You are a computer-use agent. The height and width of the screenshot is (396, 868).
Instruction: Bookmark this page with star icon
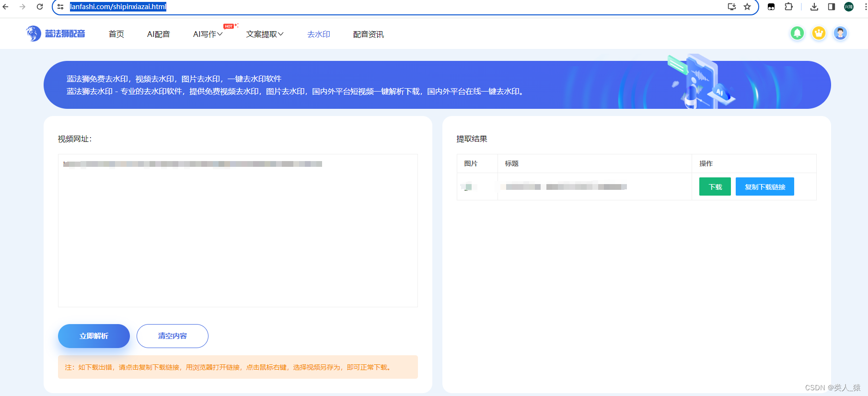coord(747,7)
